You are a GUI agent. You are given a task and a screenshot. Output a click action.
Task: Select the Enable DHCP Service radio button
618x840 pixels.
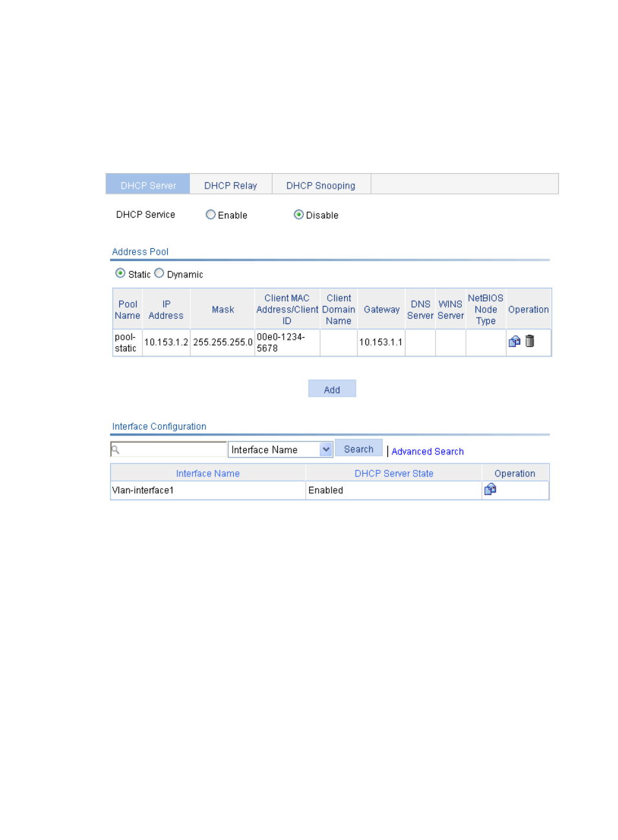pyautogui.click(x=211, y=215)
